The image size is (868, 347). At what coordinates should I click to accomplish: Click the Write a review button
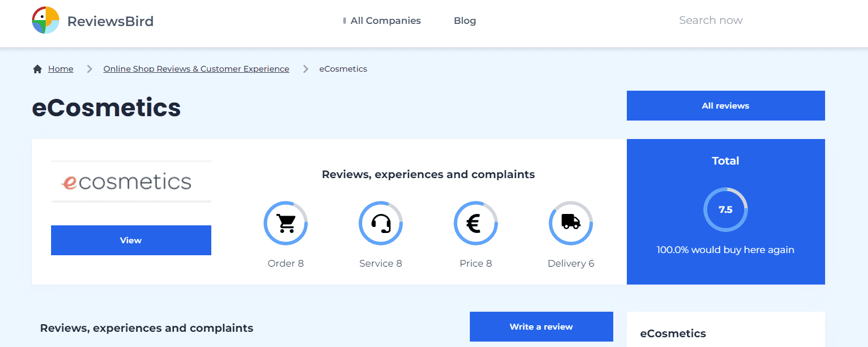click(x=541, y=326)
